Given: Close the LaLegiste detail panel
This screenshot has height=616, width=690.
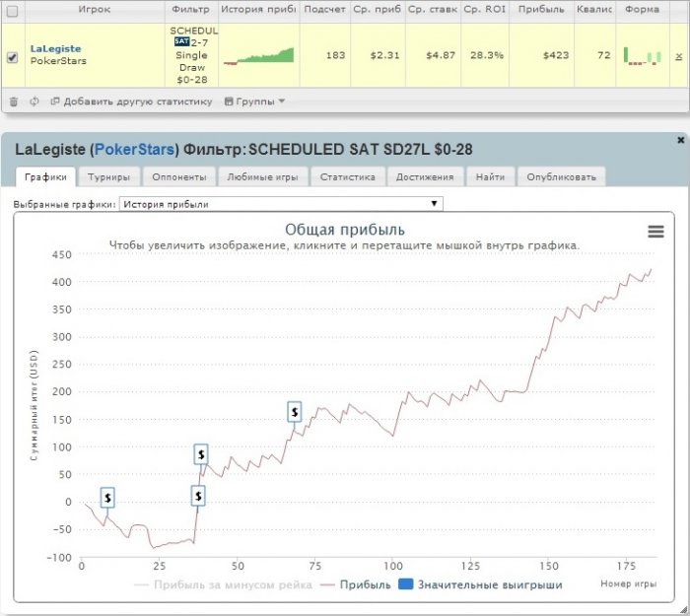Looking at the screenshot, I should tap(681, 140).
